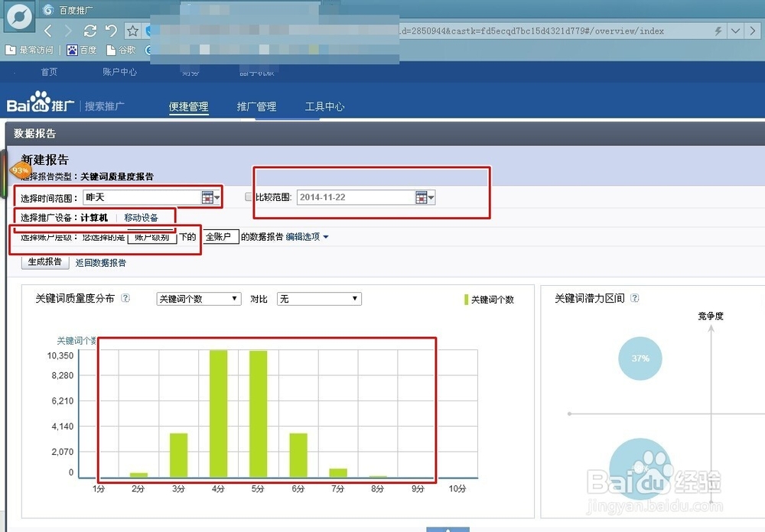Select 移动设备 as promotion device
765x532 pixels.
141,218
